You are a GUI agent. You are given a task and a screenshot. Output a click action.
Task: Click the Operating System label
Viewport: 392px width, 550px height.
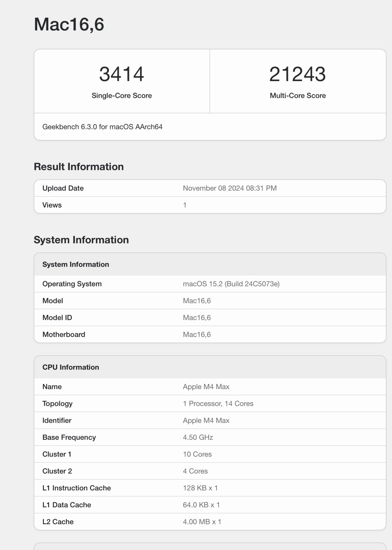(72, 284)
